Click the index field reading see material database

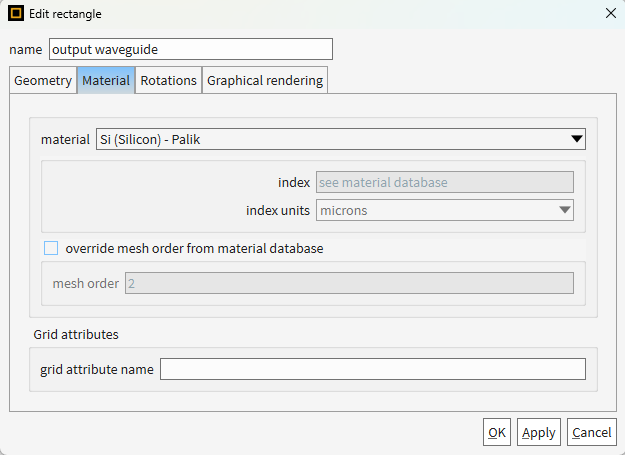tap(445, 182)
